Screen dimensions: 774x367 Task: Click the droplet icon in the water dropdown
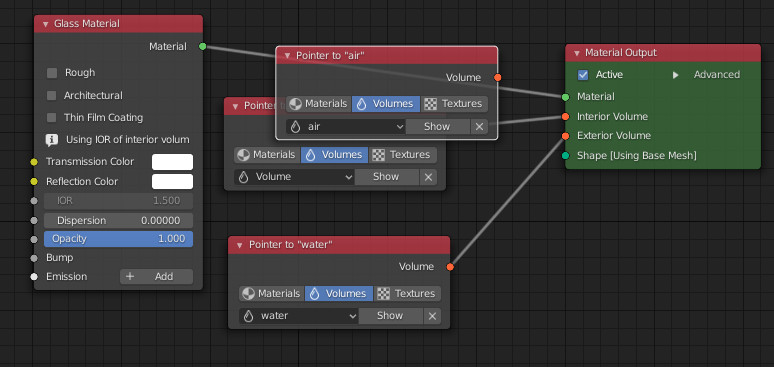point(249,316)
